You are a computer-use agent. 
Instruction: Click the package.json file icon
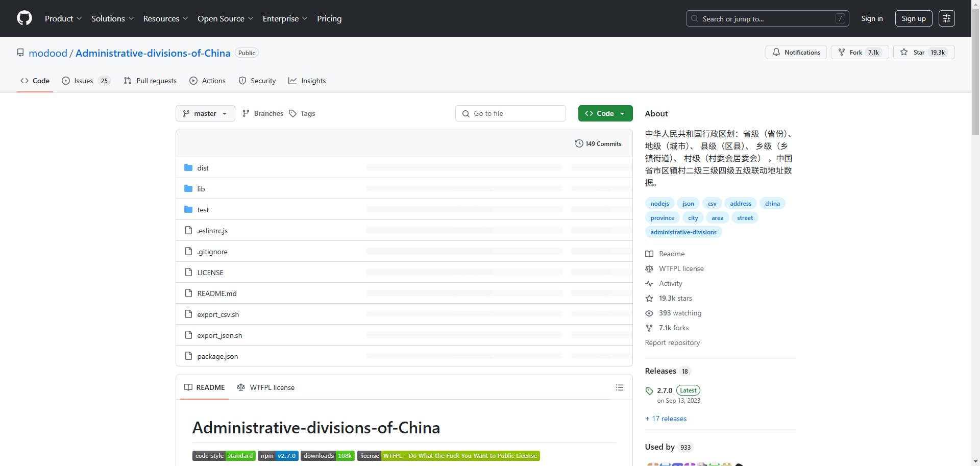tap(188, 356)
